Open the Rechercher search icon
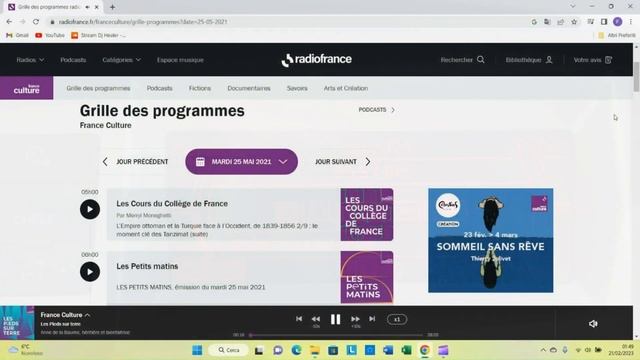 coord(462,60)
